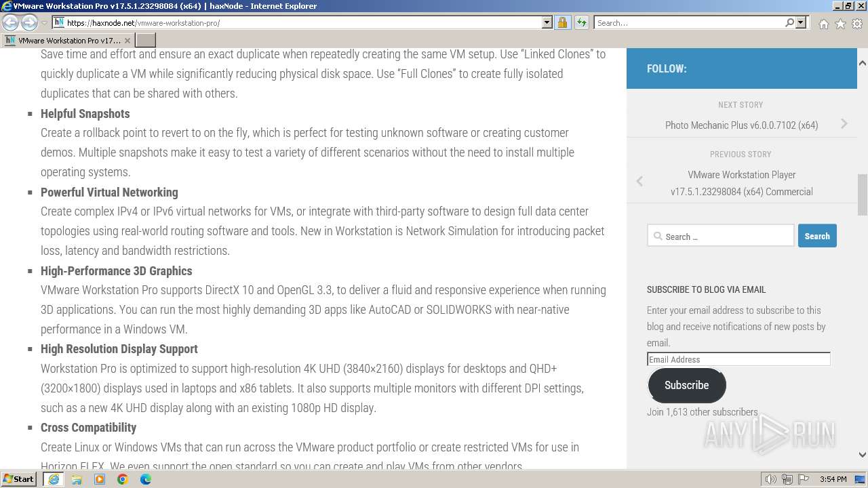Click the Refresh page icon
The height and width of the screenshot is (488, 868).
[x=581, y=22]
